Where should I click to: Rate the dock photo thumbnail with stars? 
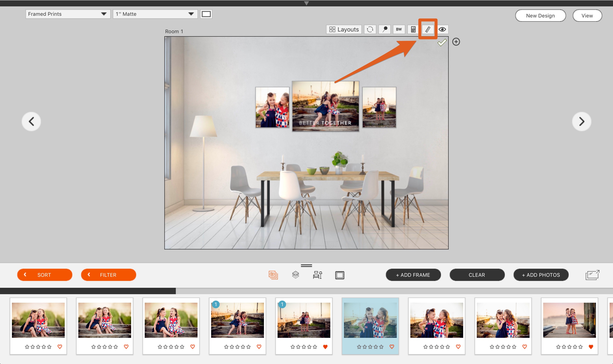569,347
